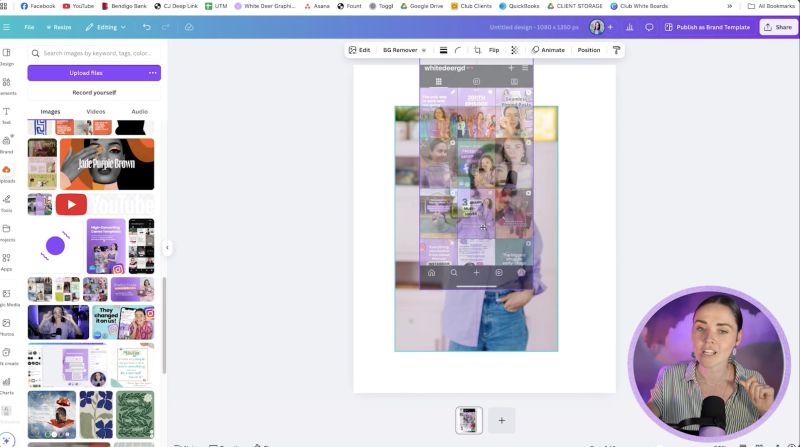Screen dimensions: 800x447
Task: Open Upload files more options dots
Action: (153, 73)
